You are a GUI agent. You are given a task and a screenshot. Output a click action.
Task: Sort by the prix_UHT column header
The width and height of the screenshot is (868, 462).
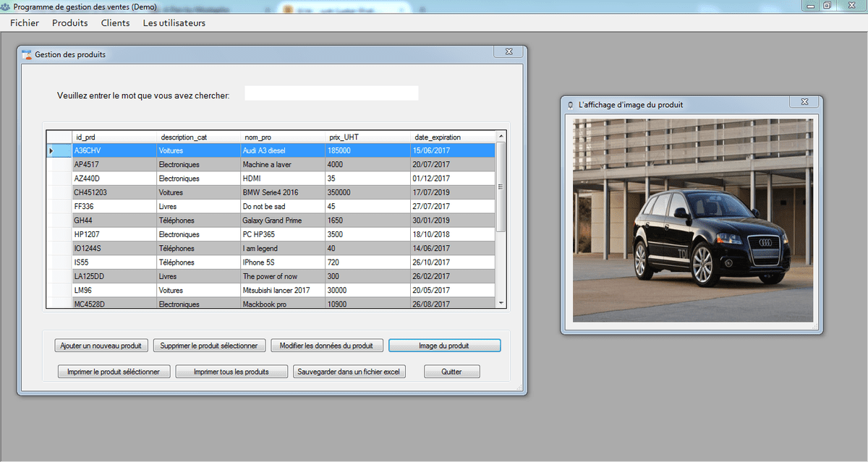coord(344,137)
